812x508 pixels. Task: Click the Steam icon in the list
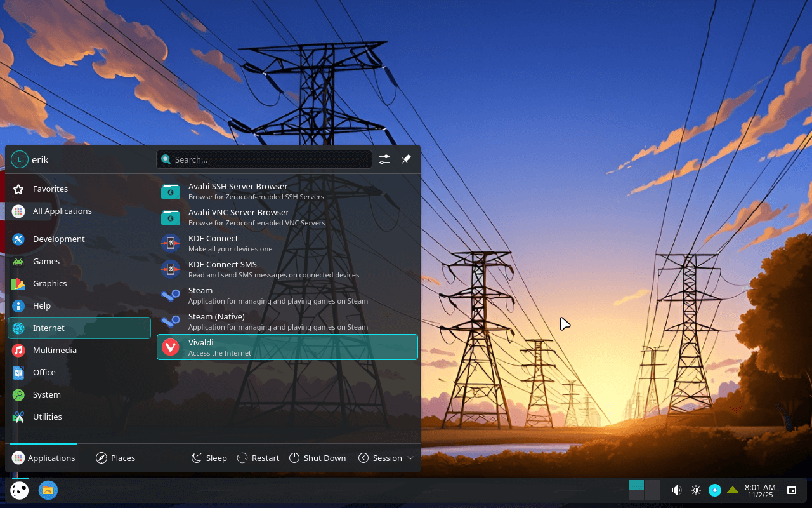tap(170, 295)
